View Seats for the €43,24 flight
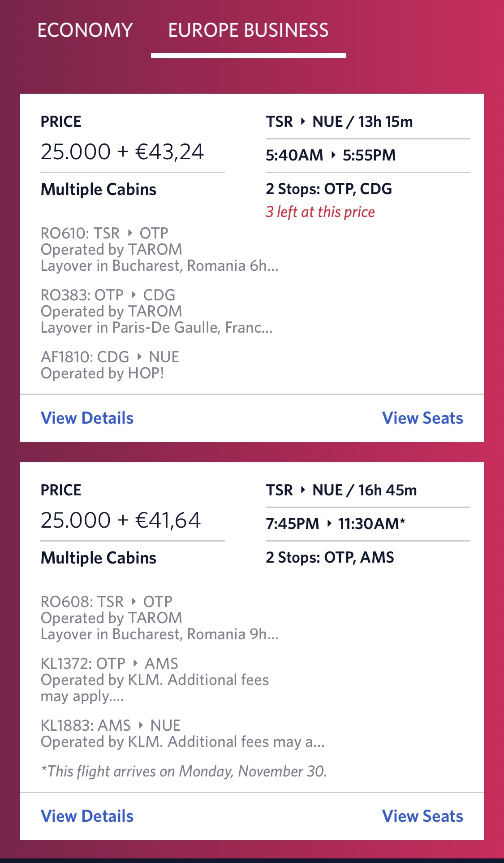Image resolution: width=504 pixels, height=863 pixels. coord(422,418)
